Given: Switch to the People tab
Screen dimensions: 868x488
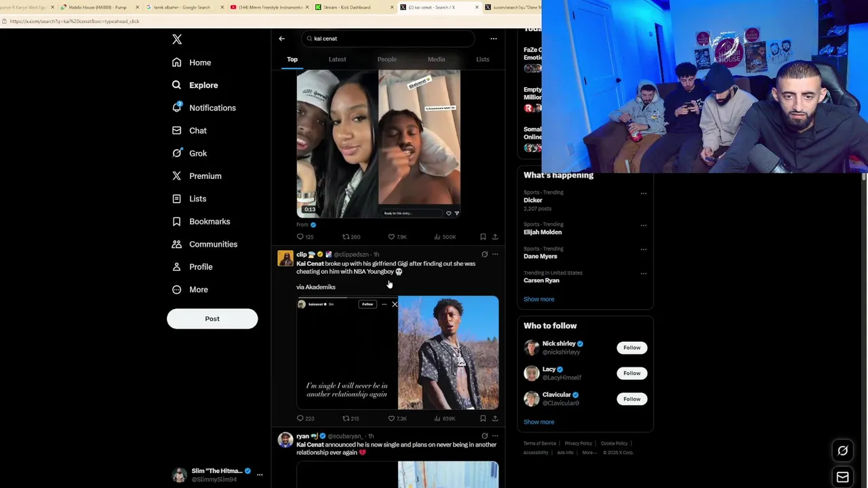Looking at the screenshot, I should click(387, 59).
